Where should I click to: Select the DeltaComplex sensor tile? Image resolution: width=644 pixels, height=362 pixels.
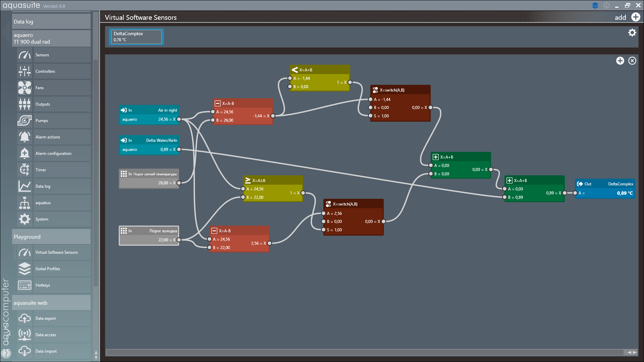(136, 37)
